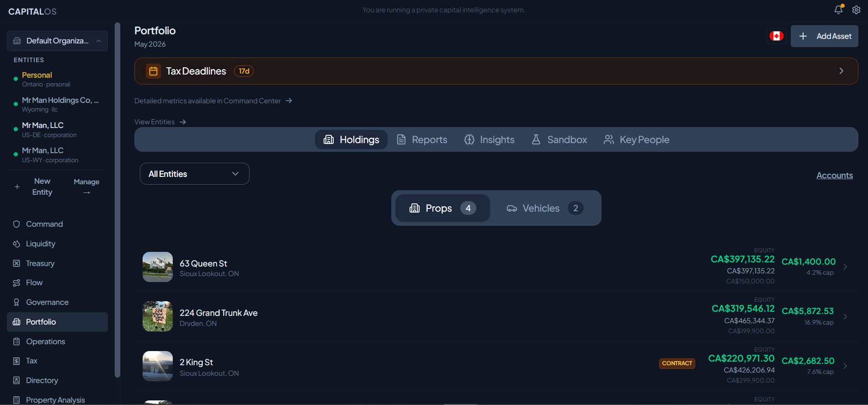Select the Vehicles holdings tab
This screenshot has height=405, width=868.
(x=545, y=208)
